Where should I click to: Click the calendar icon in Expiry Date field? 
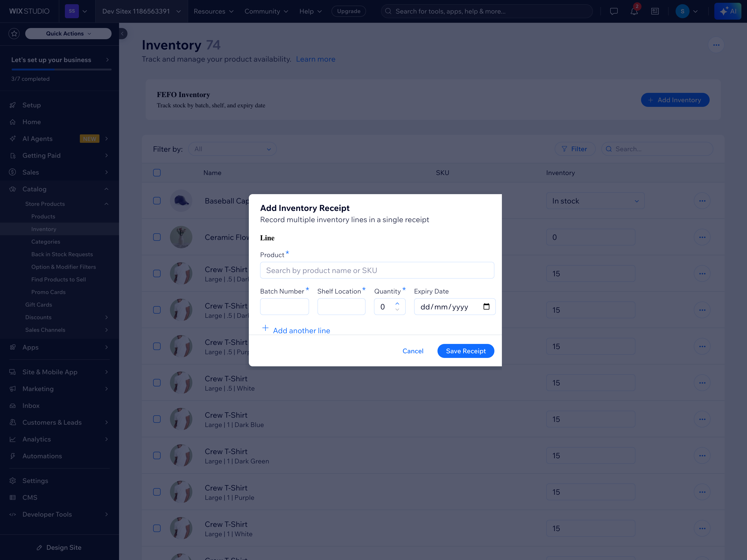pos(486,307)
